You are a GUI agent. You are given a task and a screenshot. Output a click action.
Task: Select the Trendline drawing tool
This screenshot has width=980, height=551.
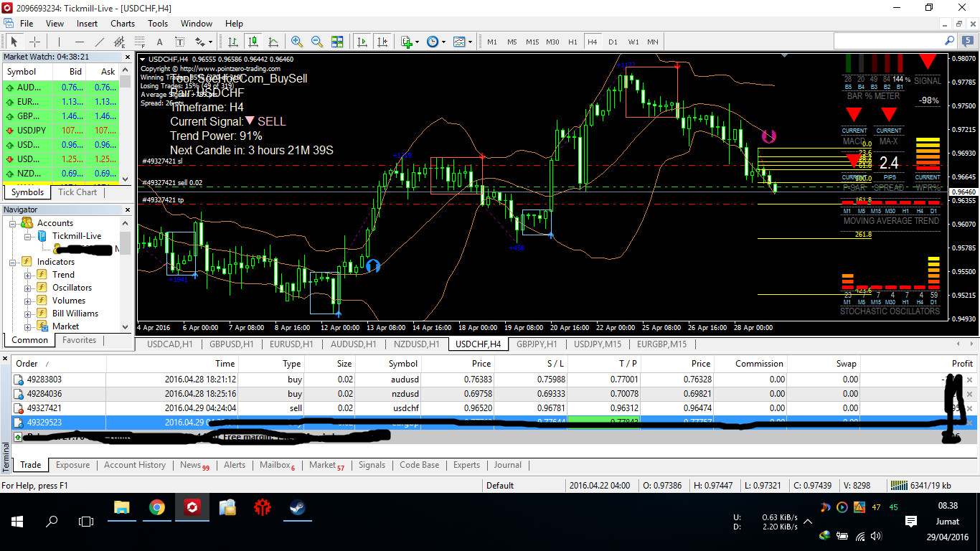click(100, 42)
